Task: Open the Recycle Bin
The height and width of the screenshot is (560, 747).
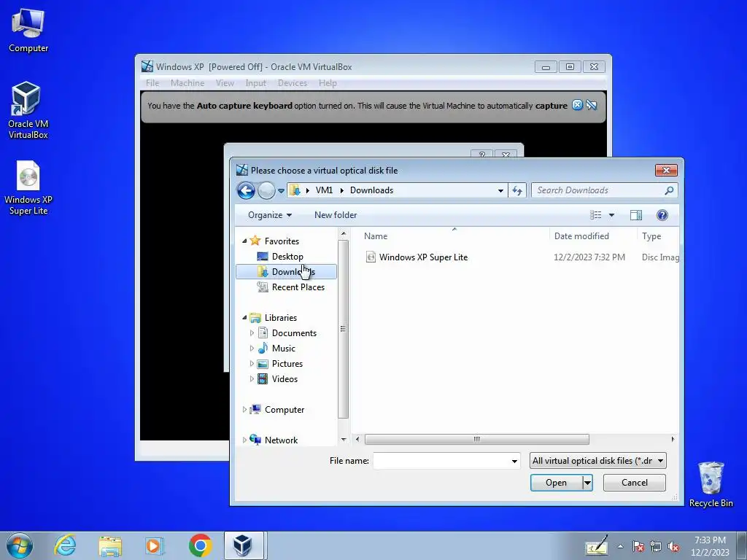Action: click(x=711, y=484)
